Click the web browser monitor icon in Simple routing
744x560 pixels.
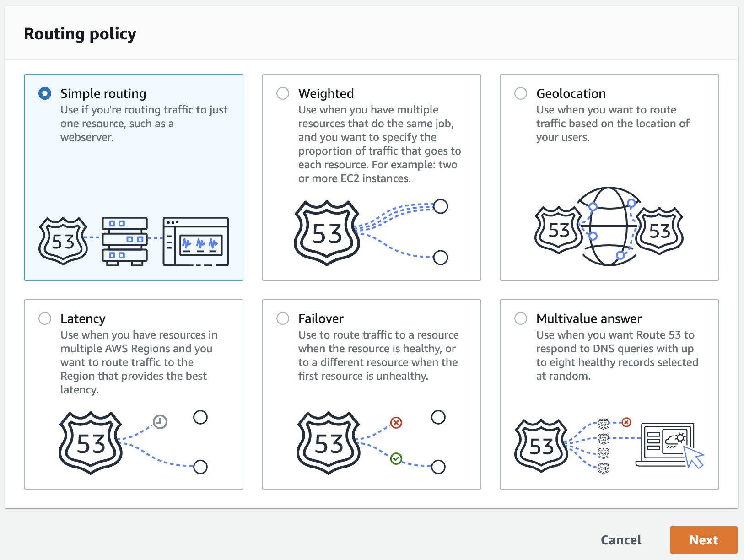pyautogui.click(x=196, y=242)
